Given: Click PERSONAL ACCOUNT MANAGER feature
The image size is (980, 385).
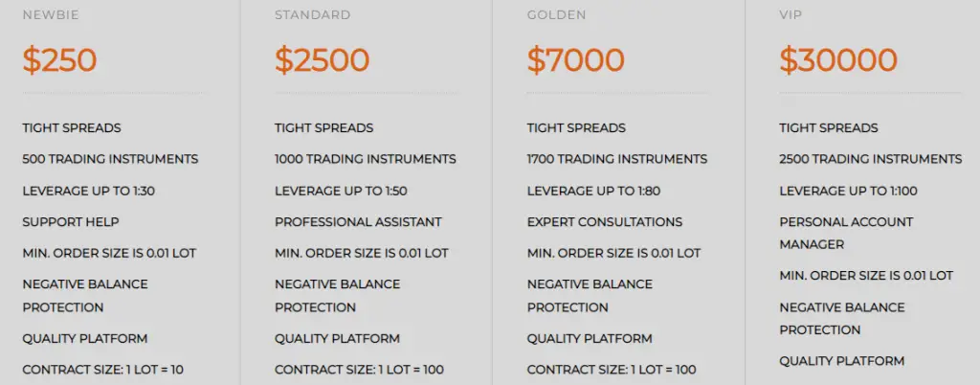Looking at the screenshot, I should click(845, 233).
